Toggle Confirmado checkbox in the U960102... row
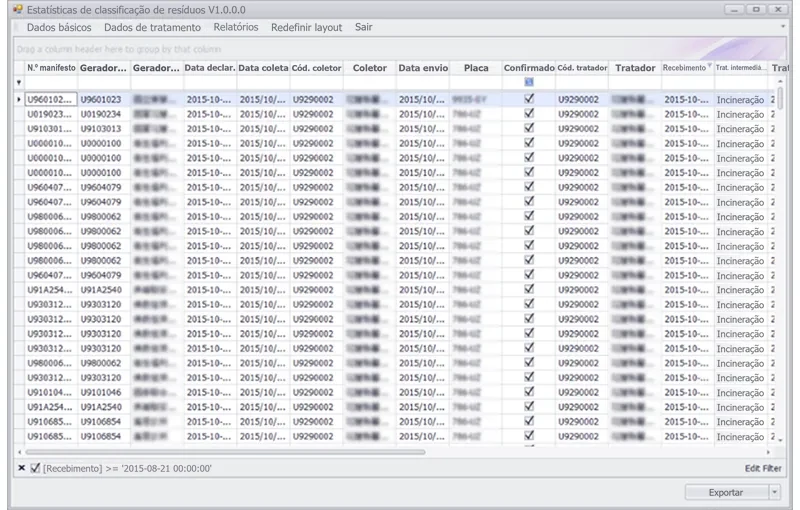This screenshot has width=800, height=510. [x=529, y=99]
